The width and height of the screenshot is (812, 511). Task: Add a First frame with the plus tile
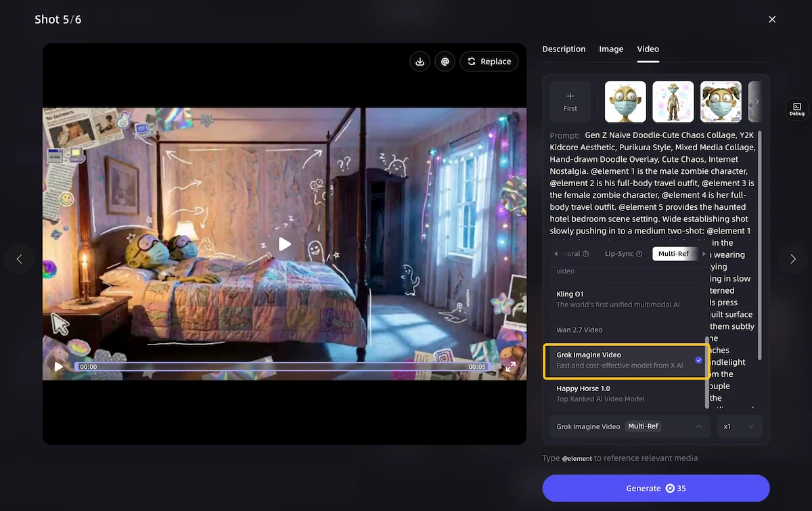(570, 102)
